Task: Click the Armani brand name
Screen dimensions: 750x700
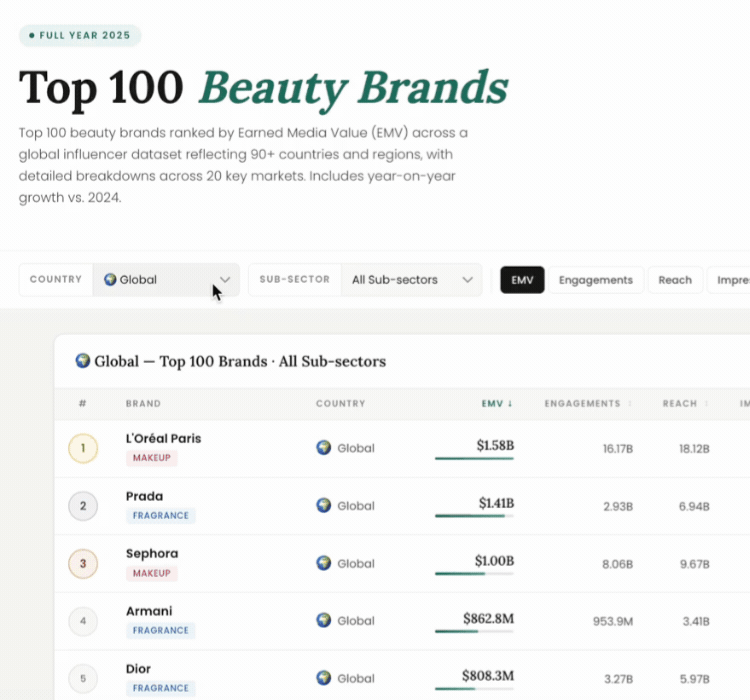Action: [x=149, y=611]
